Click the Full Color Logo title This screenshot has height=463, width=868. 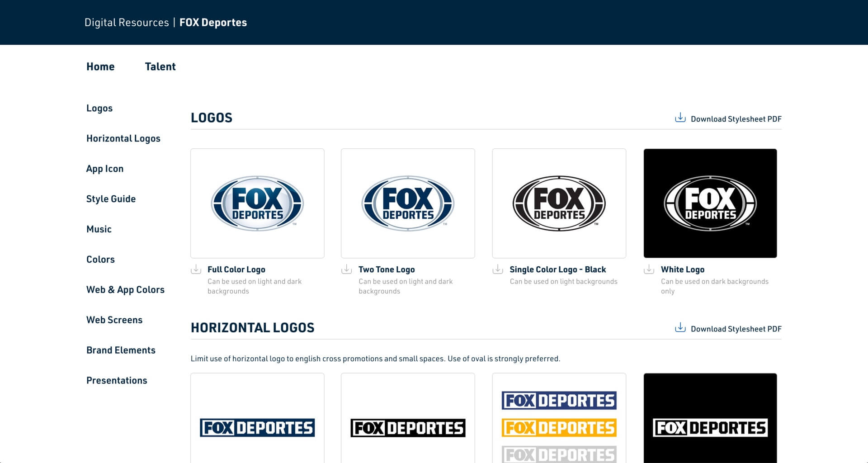click(236, 269)
